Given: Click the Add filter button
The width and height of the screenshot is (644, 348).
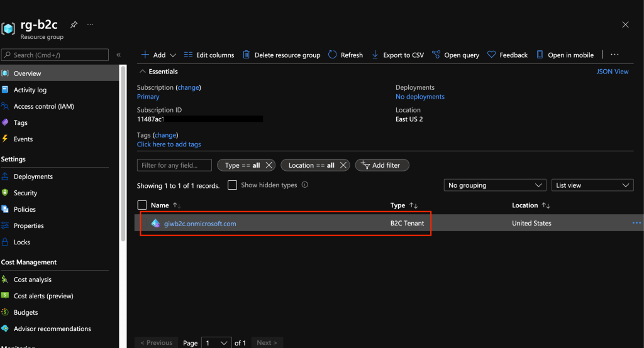Looking at the screenshot, I should (382, 165).
